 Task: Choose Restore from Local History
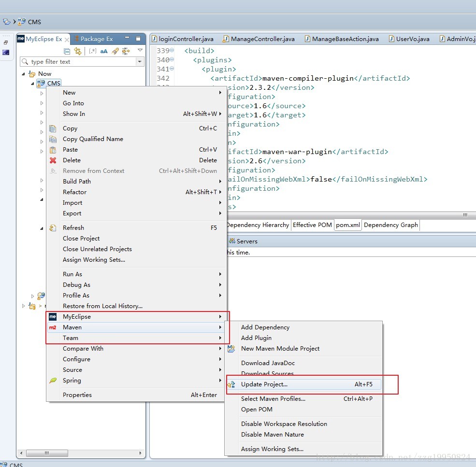(x=135, y=306)
